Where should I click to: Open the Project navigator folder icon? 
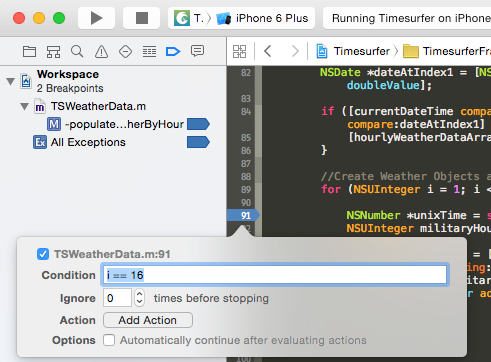point(29,52)
